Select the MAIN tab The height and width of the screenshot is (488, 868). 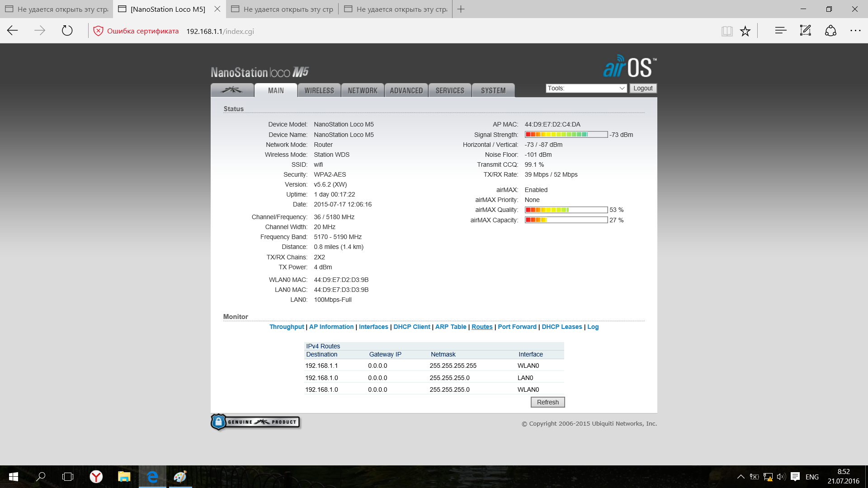(x=276, y=90)
